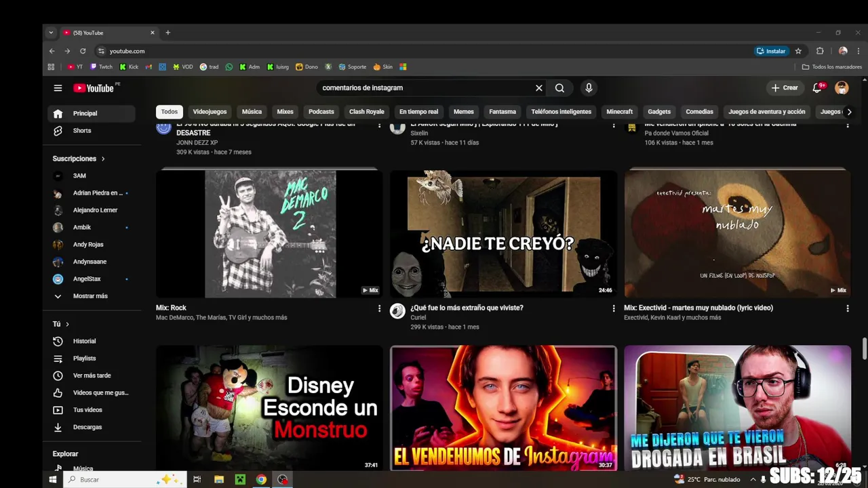This screenshot has height=488, width=868.
Task: Open the account avatar menu in YouTube
Action: (x=842, y=88)
